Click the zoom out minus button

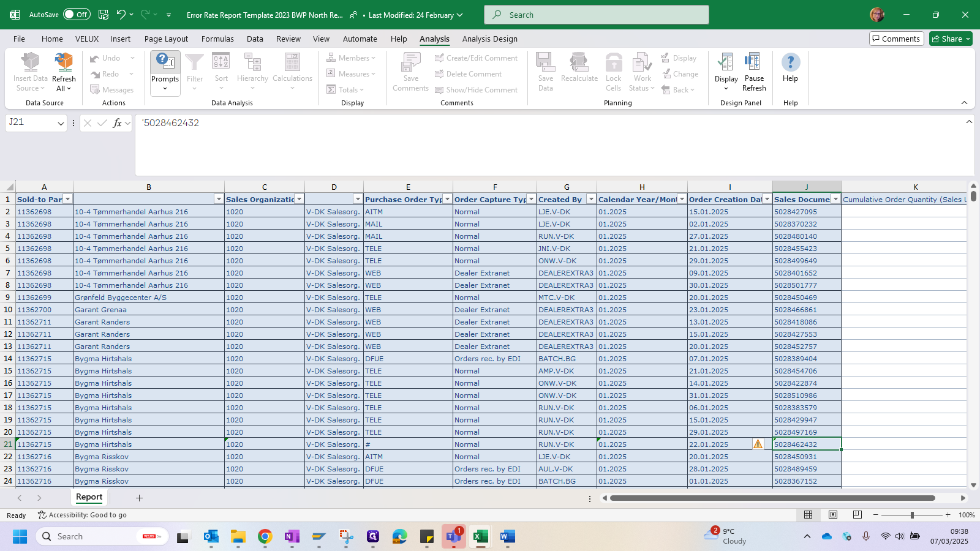pos(875,515)
